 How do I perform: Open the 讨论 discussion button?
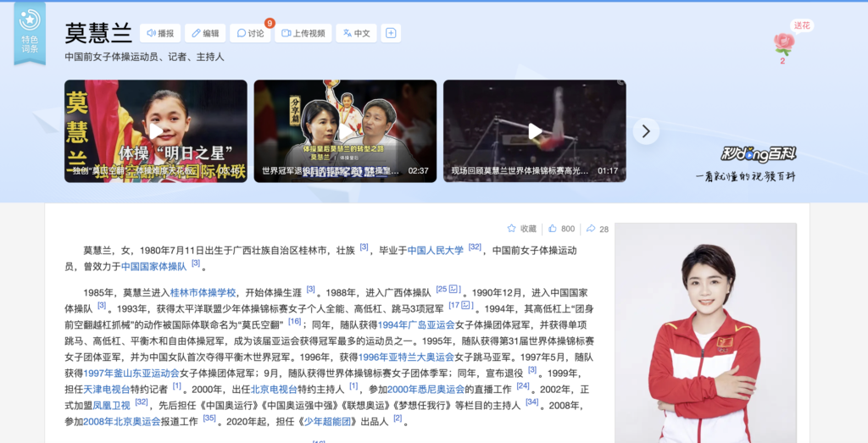(250, 33)
